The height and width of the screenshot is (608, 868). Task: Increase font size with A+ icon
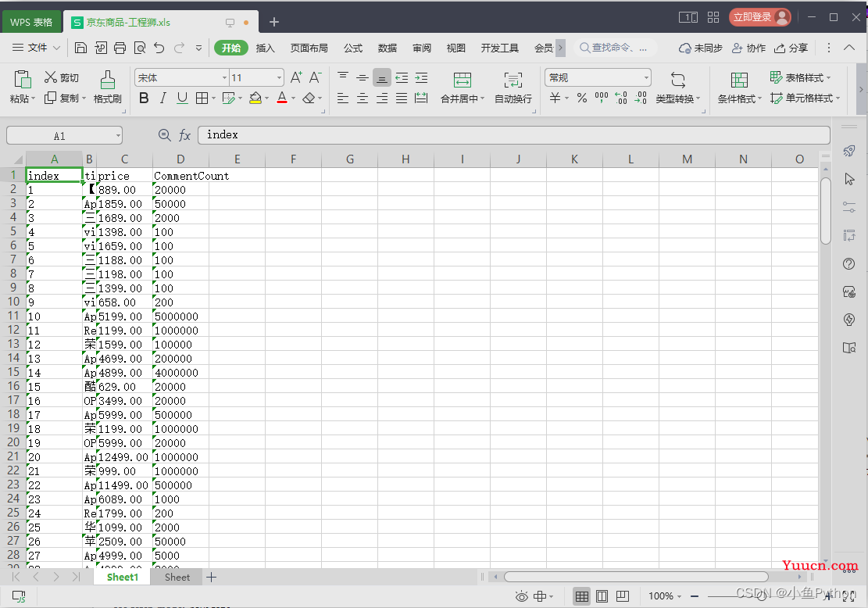(x=296, y=77)
